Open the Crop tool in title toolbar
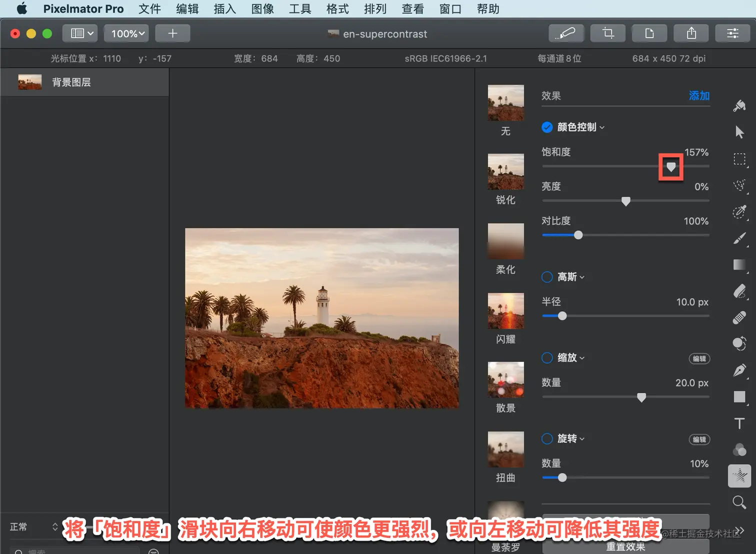This screenshot has width=756, height=554. [x=608, y=34]
